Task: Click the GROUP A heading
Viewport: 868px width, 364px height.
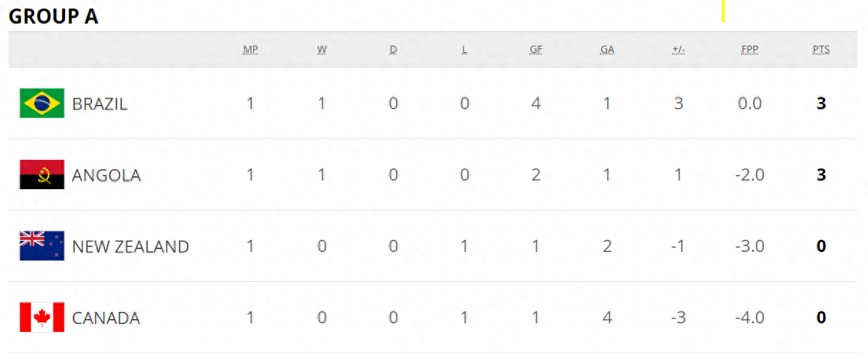Action: click(53, 16)
